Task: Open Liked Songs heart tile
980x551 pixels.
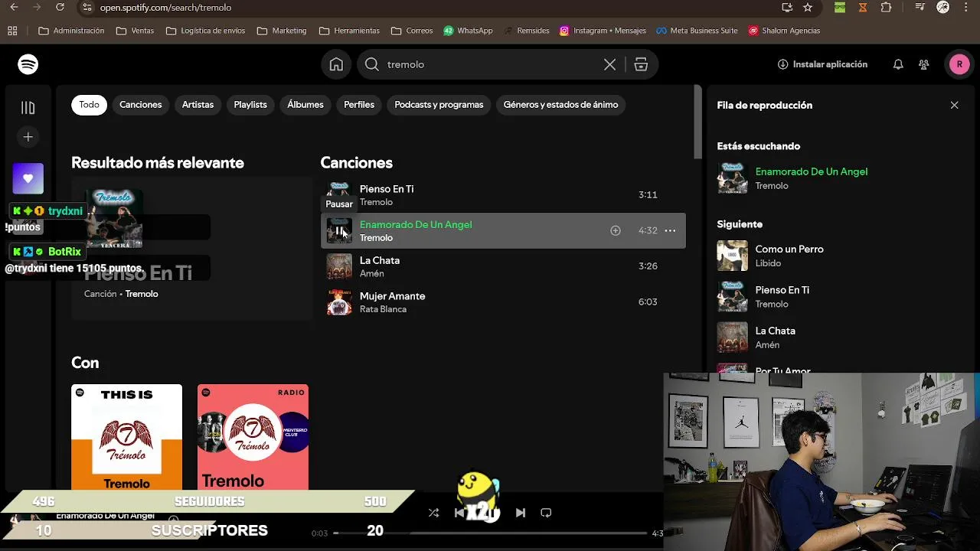Action: 28,178
